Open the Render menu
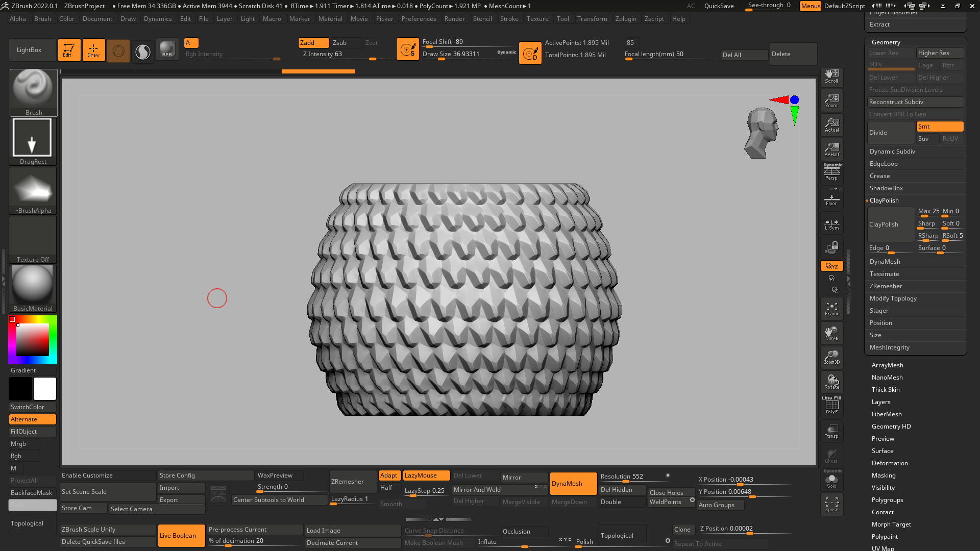 pyautogui.click(x=454, y=19)
